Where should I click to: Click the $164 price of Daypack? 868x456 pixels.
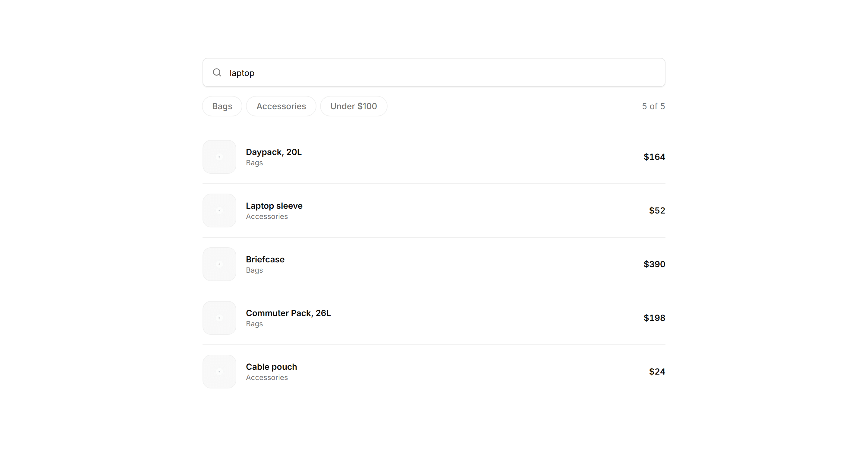pyautogui.click(x=654, y=157)
